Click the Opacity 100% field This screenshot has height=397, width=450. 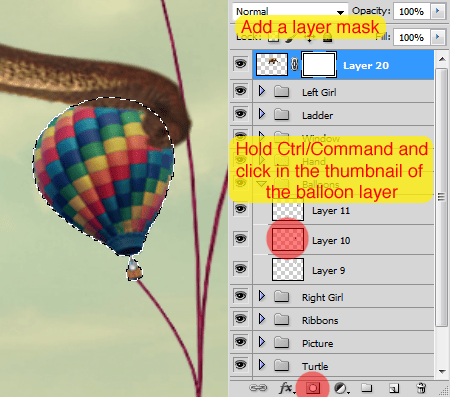[412, 11]
